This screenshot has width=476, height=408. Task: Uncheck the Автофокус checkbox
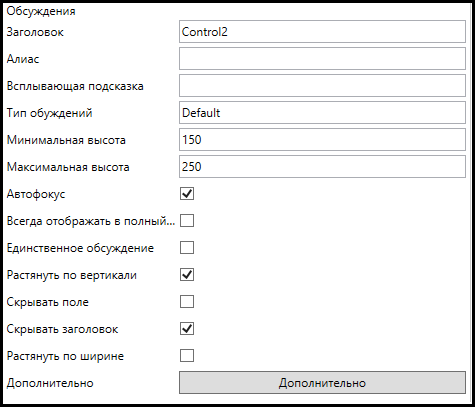pyautogui.click(x=187, y=194)
